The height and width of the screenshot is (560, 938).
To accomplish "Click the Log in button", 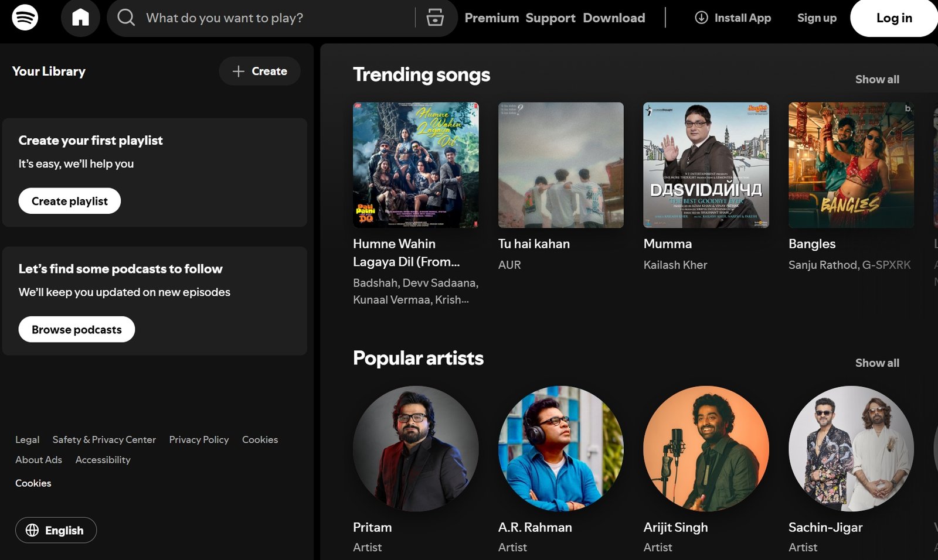I will point(894,18).
